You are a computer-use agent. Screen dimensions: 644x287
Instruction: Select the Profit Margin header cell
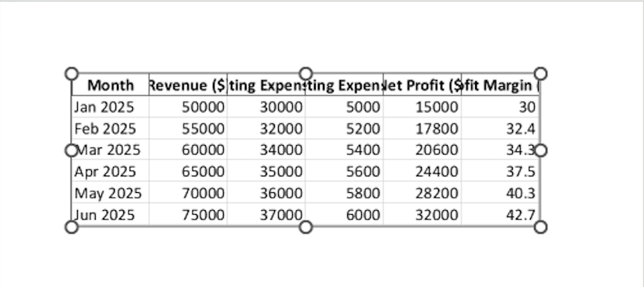pyautogui.click(x=499, y=85)
